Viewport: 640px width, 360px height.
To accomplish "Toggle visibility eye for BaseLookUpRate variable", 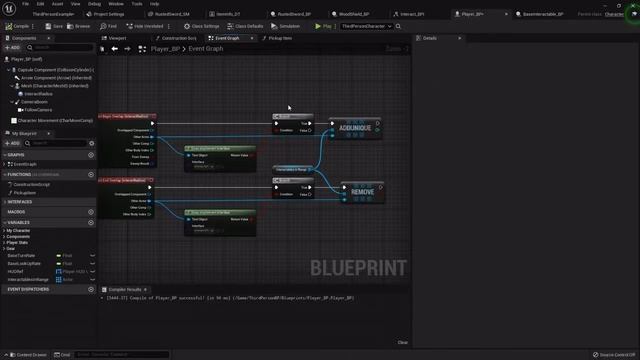I will (x=93, y=264).
